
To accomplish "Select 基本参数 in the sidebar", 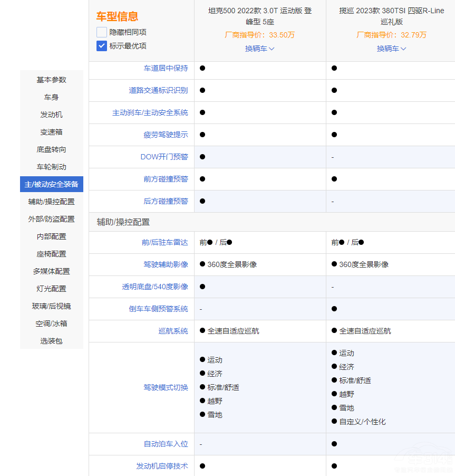I will point(51,80).
